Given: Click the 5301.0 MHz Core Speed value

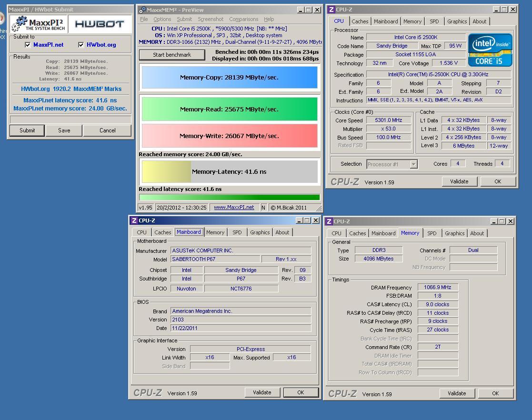Looking at the screenshot, I should tap(389, 120).
